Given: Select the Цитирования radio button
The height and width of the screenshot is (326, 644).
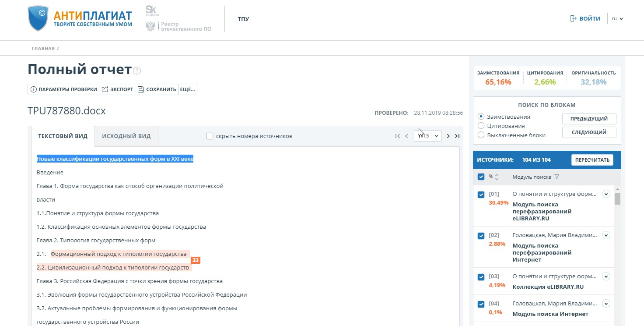Looking at the screenshot, I should click(481, 126).
